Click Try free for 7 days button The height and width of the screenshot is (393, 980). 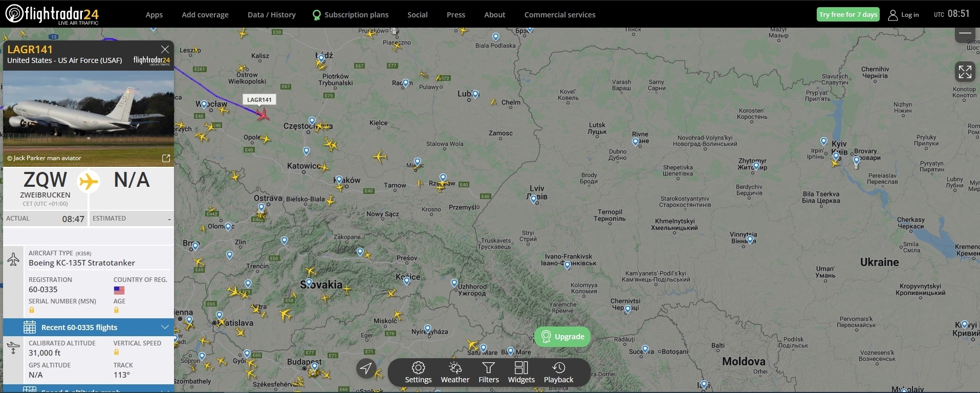pos(848,14)
